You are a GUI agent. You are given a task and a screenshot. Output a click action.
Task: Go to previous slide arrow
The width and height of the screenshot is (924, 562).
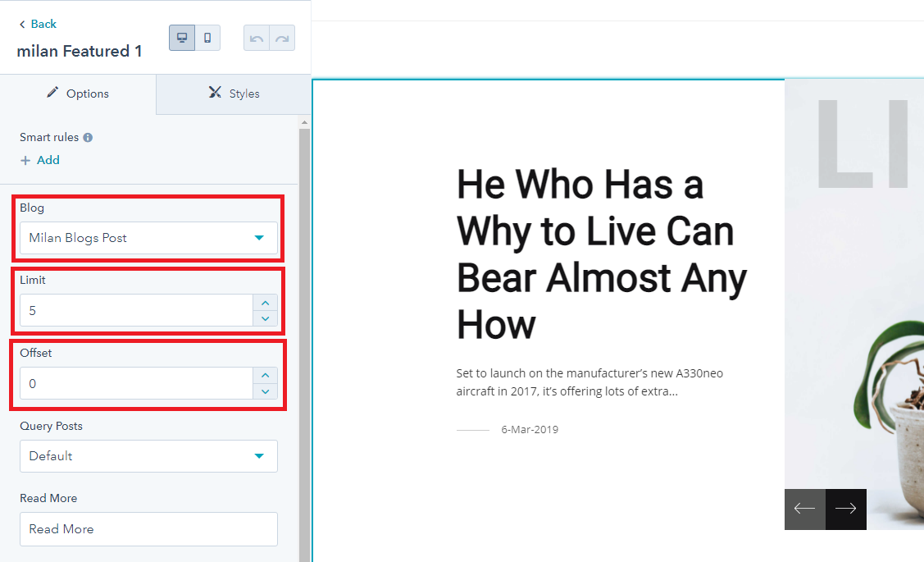[804, 509]
